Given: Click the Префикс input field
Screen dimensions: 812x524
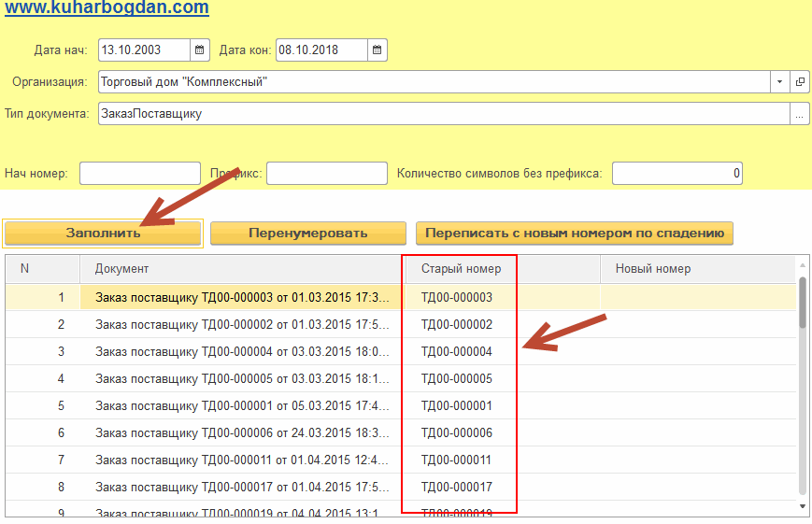Looking at the screenshot, I should tap(326, 174).
